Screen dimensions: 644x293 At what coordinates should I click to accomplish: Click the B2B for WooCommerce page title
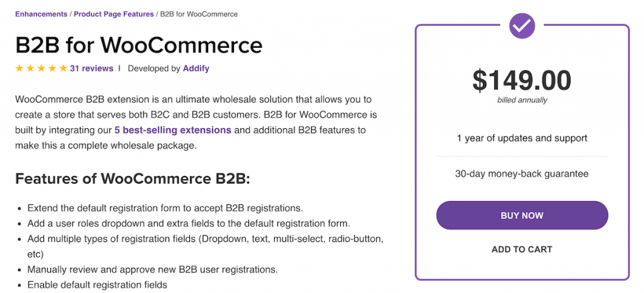(139, 45)
